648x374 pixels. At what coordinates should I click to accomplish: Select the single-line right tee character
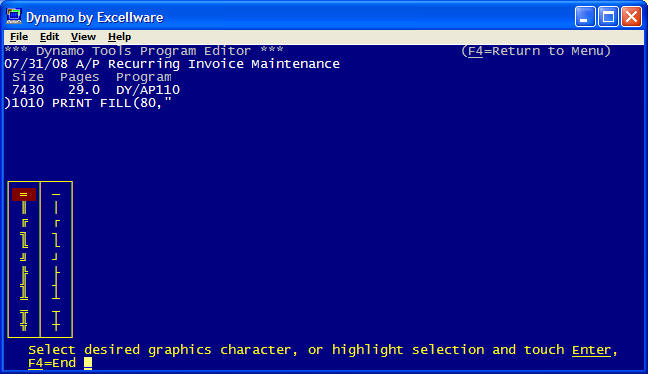pos(55,286)
